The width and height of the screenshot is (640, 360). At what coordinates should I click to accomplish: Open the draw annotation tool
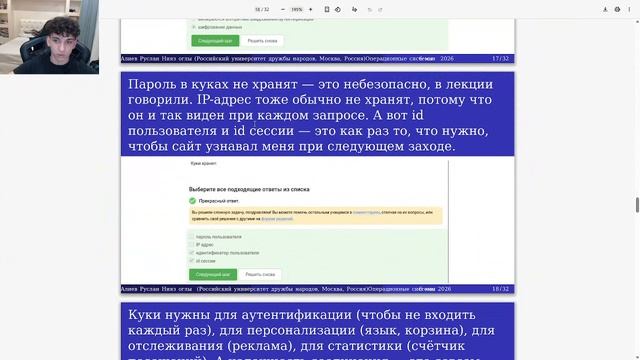[x=354, y=9]
